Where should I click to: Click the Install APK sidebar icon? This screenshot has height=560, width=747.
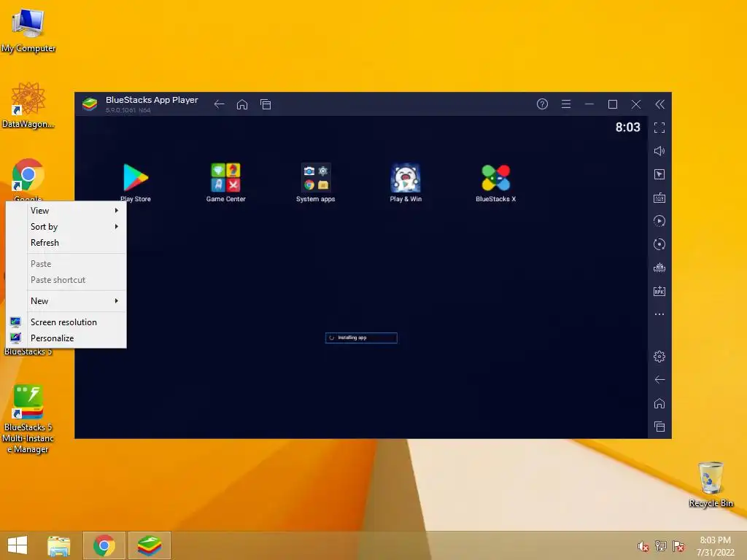[x=659, y=291]
